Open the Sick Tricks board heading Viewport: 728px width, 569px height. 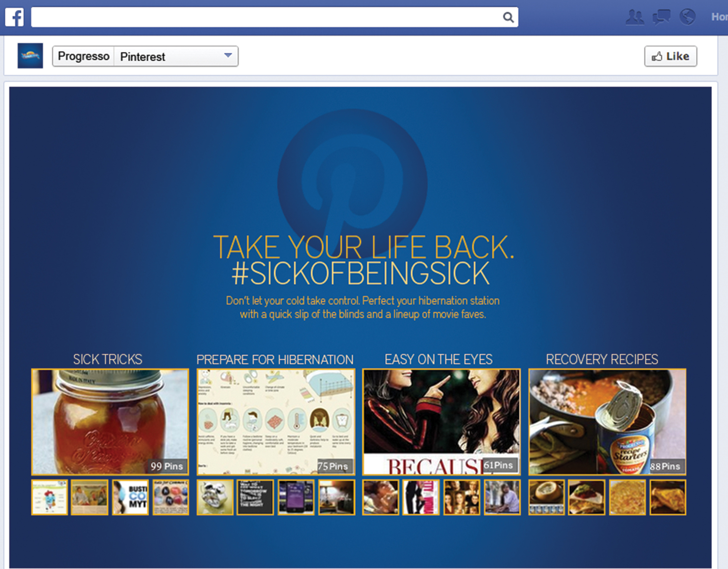(108, 359)
